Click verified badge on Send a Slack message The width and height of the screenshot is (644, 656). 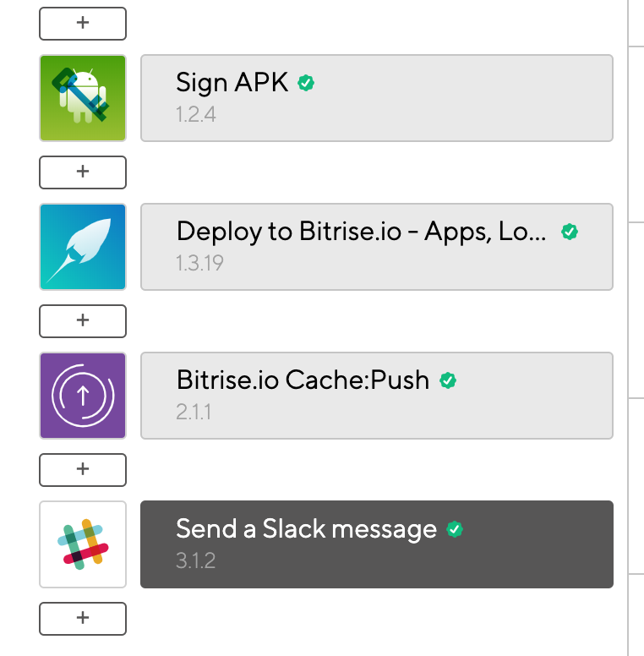[x=455, y=529]
